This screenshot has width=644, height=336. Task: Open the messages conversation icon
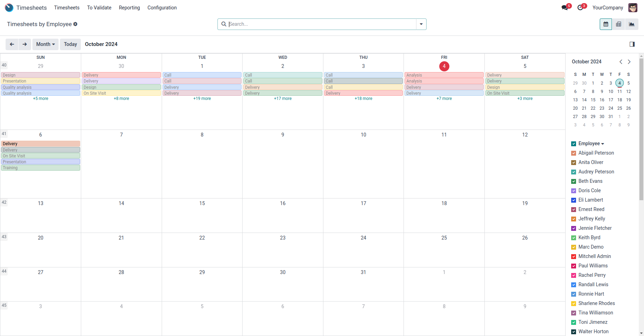click(x=565, y=8)
